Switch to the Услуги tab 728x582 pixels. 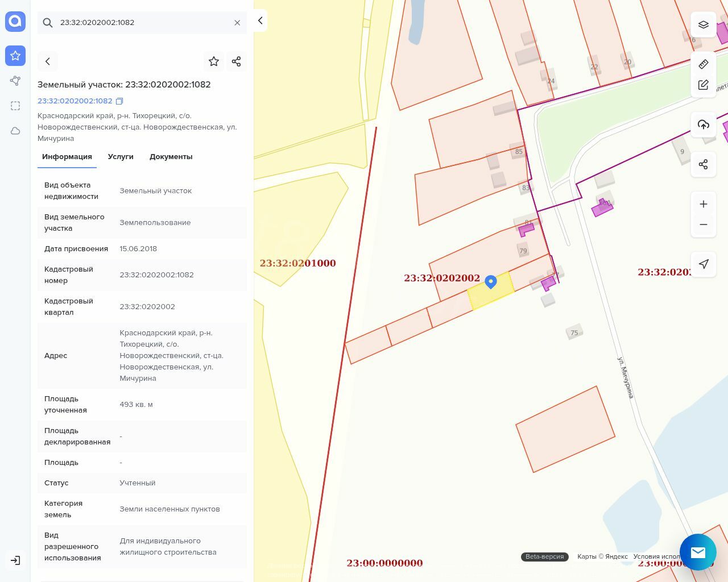(x=121, y=157)
